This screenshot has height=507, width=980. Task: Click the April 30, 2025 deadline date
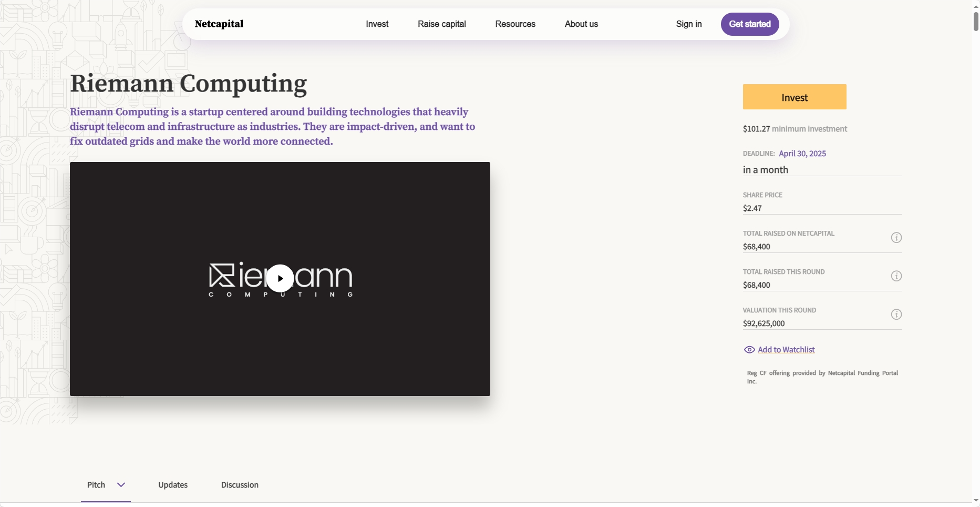point(802,154)
